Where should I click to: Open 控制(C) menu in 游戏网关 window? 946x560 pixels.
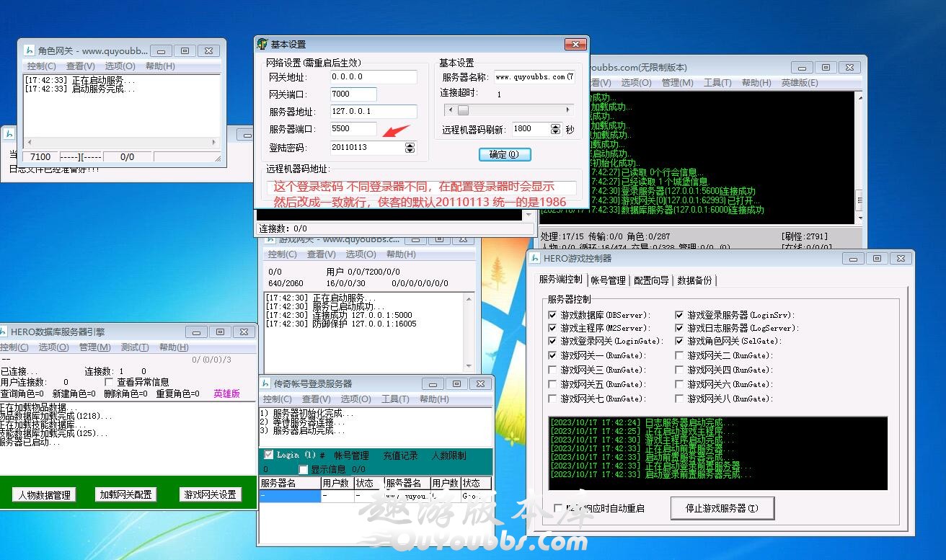coord(282,254)
